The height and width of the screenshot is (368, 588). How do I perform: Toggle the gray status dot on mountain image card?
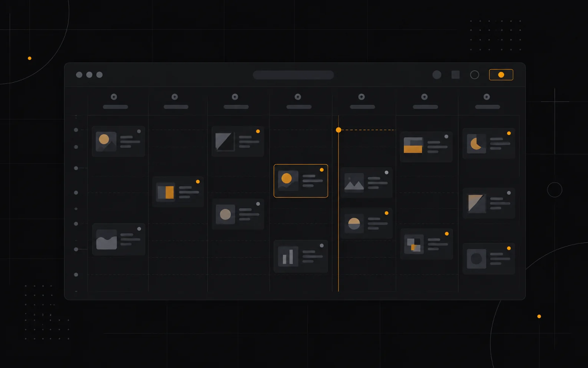click(x=387, y=172)
